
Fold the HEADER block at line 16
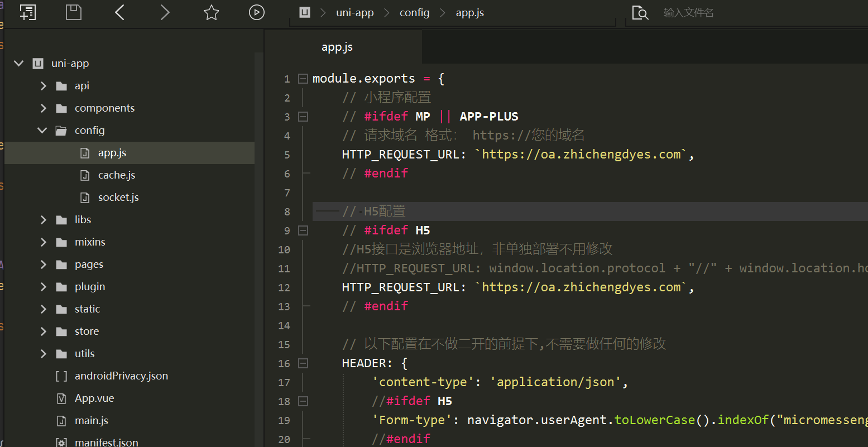pos(303,363)
